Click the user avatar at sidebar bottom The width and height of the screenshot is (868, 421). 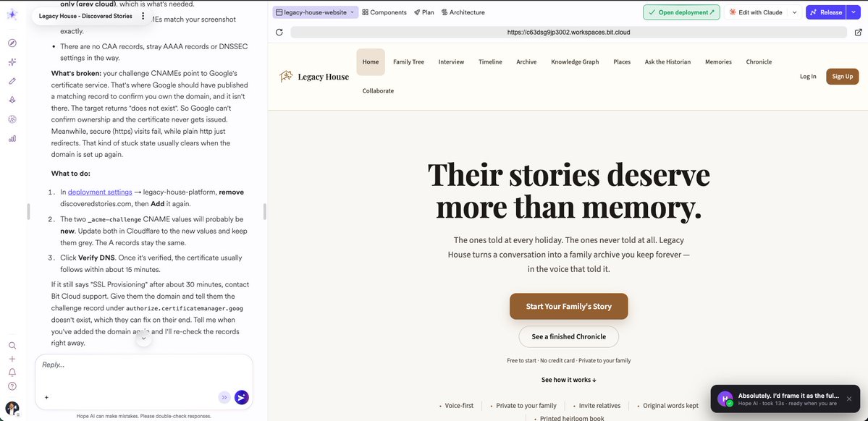pos(12,408)
